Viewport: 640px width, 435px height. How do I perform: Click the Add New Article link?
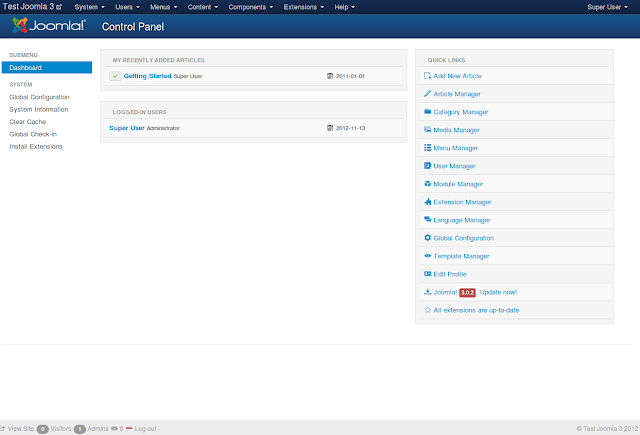pyautogui.click(x=458, y=76)
